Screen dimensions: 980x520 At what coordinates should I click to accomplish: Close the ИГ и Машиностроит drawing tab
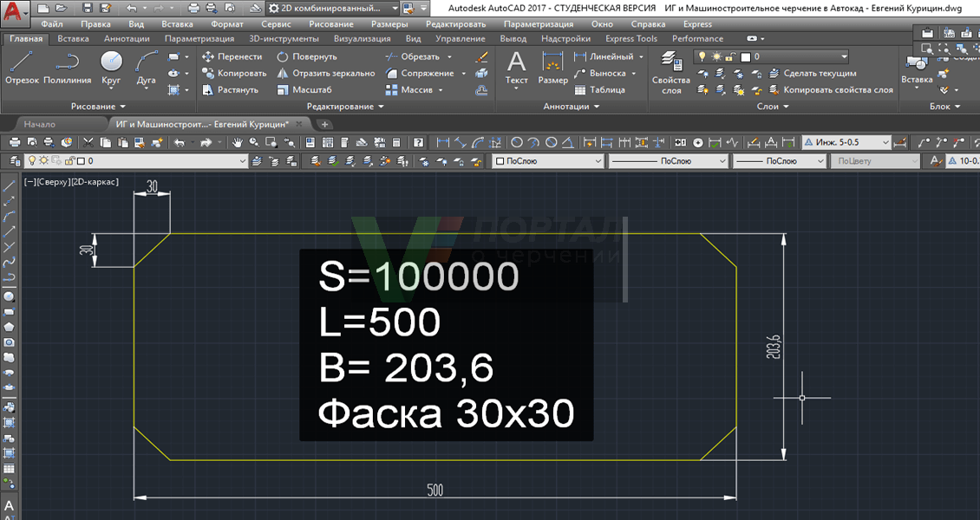(x=299, y=124)
